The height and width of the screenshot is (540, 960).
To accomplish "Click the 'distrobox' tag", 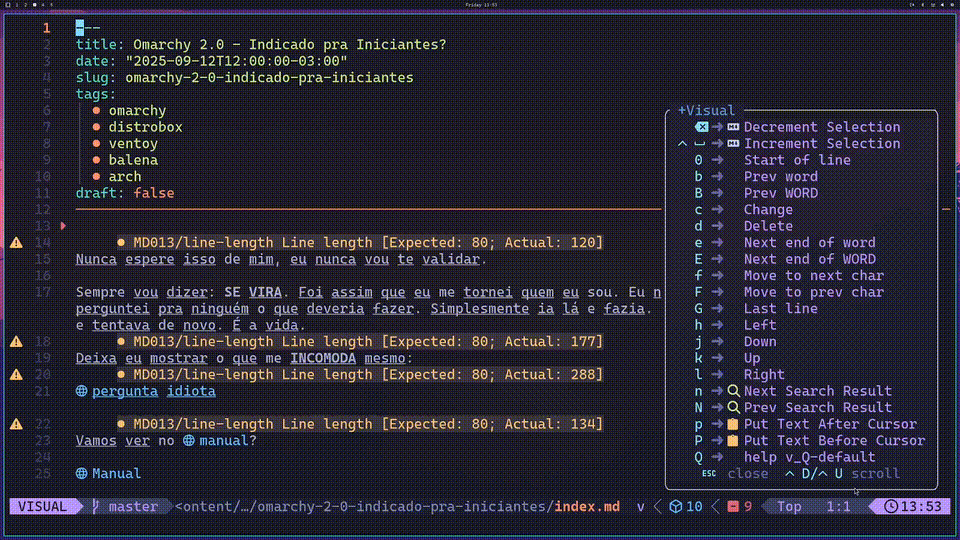I will (x=146, y=127).
